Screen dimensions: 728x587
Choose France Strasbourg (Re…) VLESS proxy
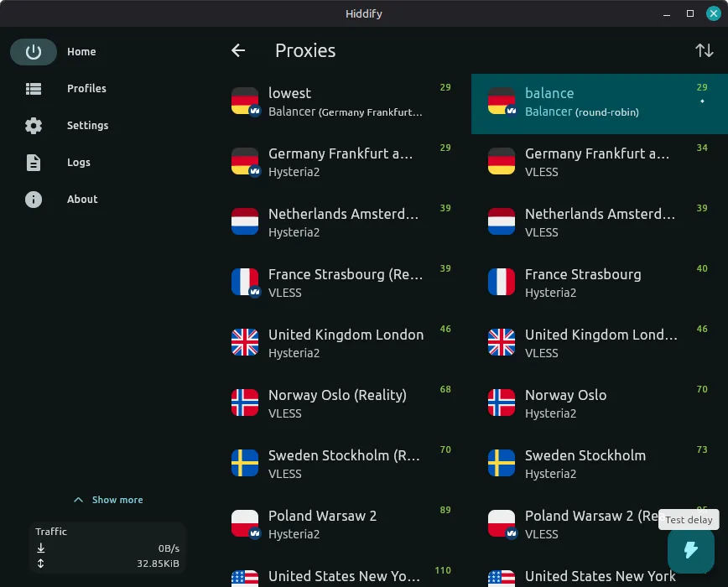pyautogui.click(x=343, y=283)
